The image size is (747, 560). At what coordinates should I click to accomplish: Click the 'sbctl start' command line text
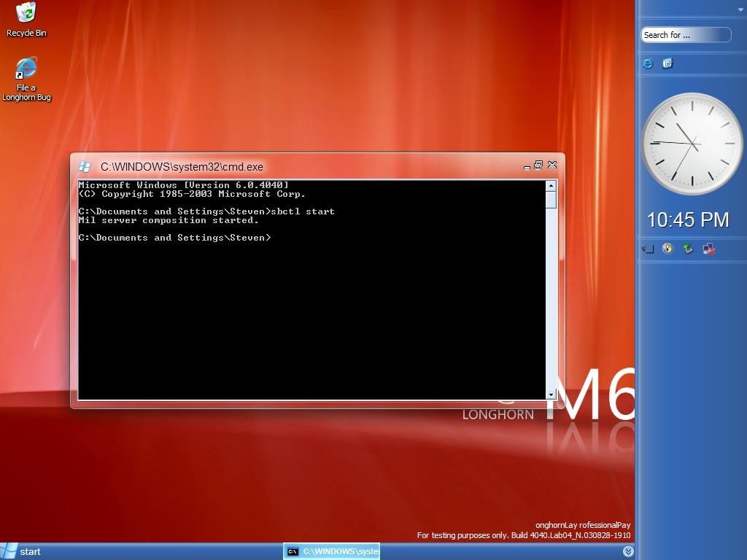(x=303, y=211)
